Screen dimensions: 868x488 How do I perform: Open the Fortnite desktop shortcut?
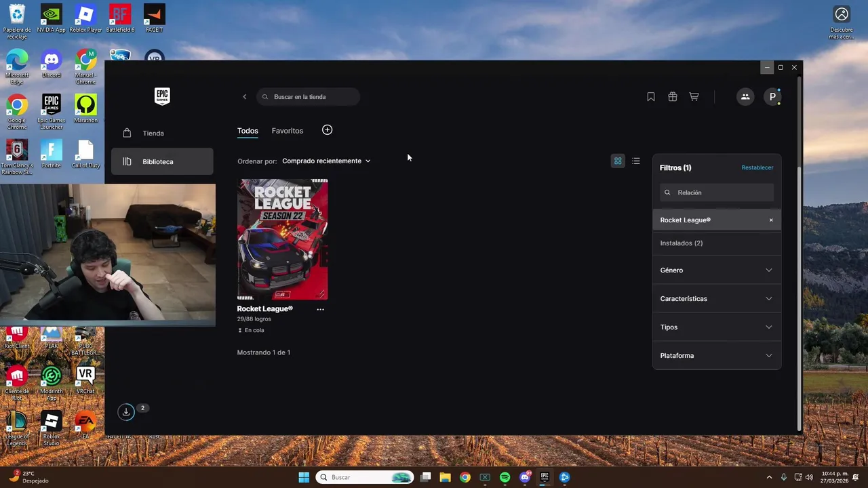[x=52, y=155]
